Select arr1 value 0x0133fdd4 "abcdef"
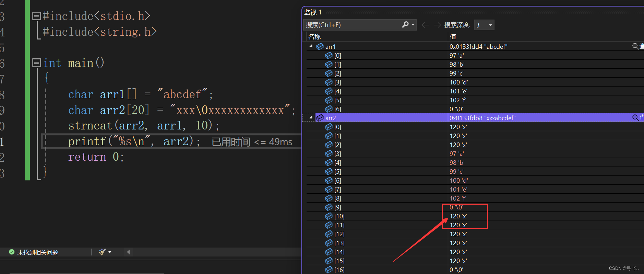The height and width of the screenshot is (274, 644). coord(478,46)
